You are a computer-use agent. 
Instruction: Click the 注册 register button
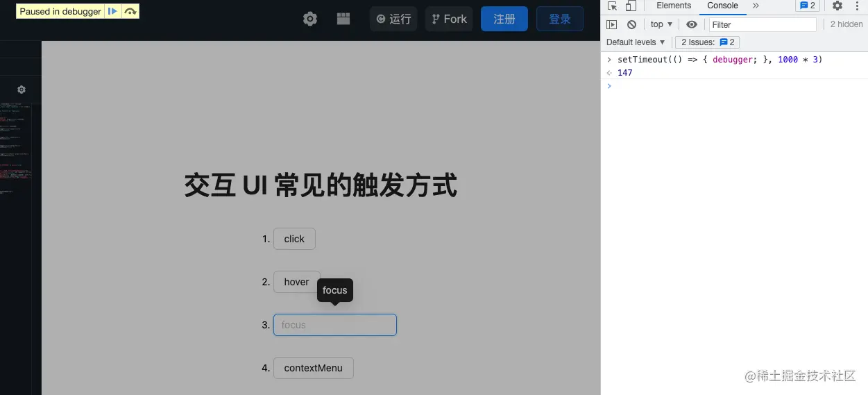(504, 19)
